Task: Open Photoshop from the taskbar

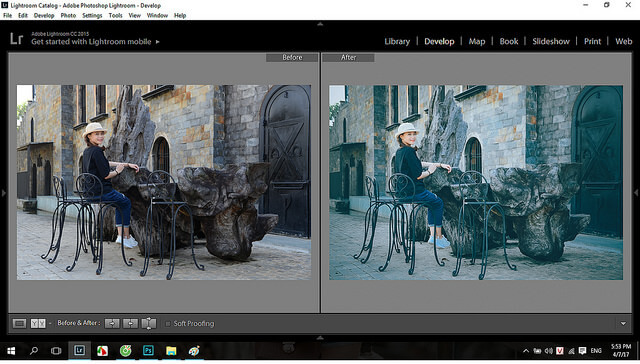Action: 148,351
